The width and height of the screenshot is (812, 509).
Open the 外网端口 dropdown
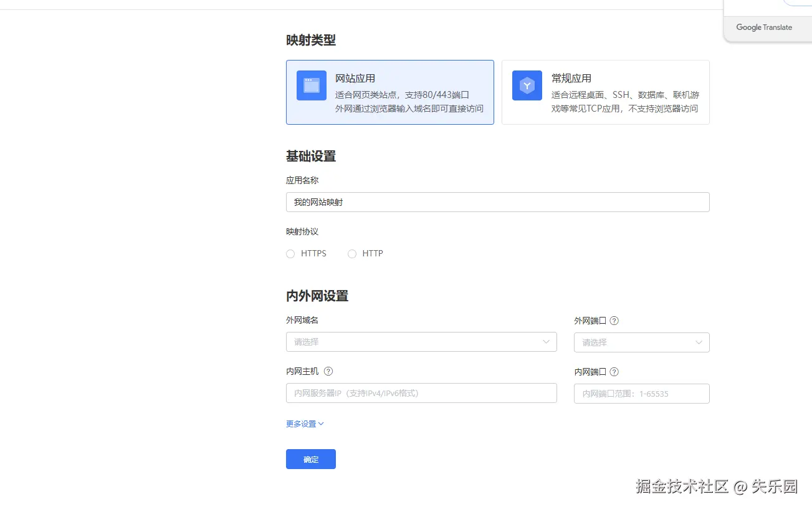click(641, 342)
